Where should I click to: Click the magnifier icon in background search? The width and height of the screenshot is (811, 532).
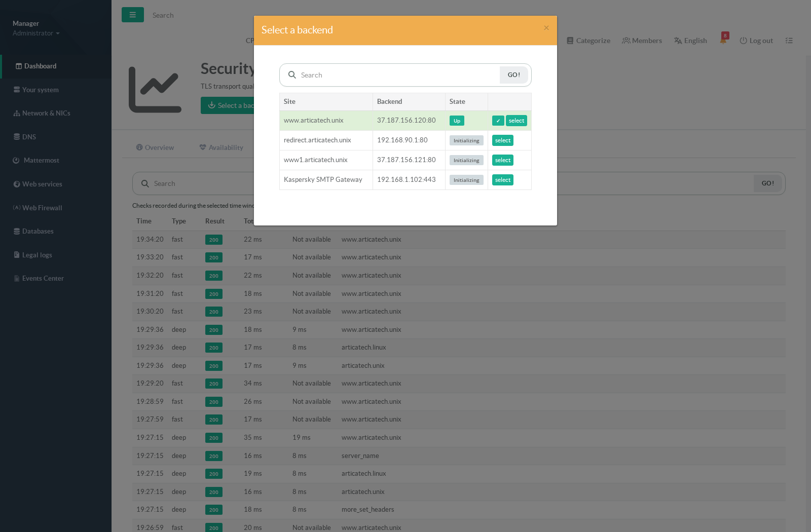tap(145, 183)
